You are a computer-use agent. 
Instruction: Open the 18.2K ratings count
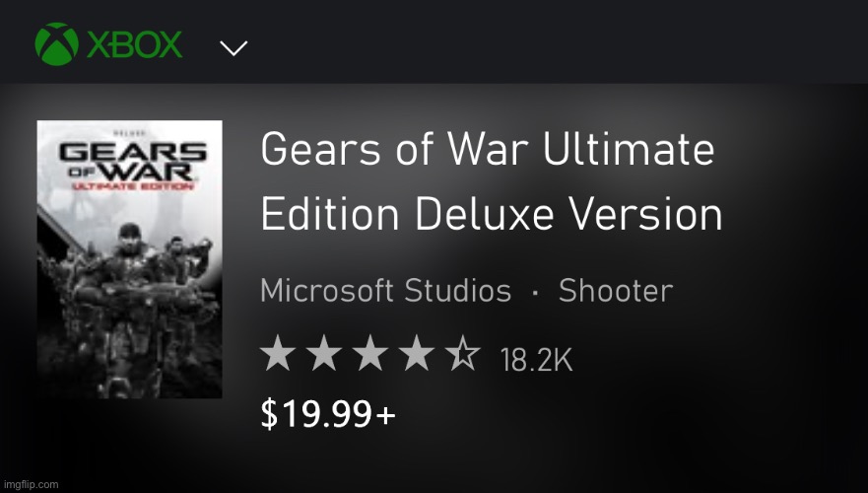[536, 360]
